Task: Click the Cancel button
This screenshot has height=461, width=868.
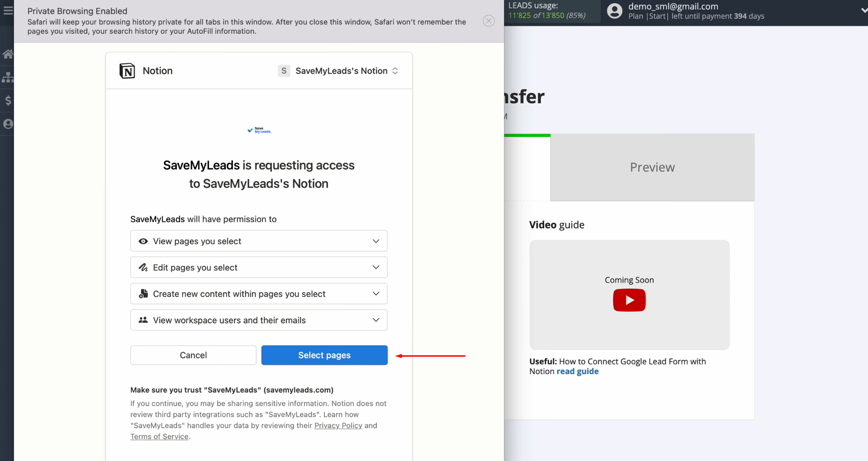Action: [193, 355]
